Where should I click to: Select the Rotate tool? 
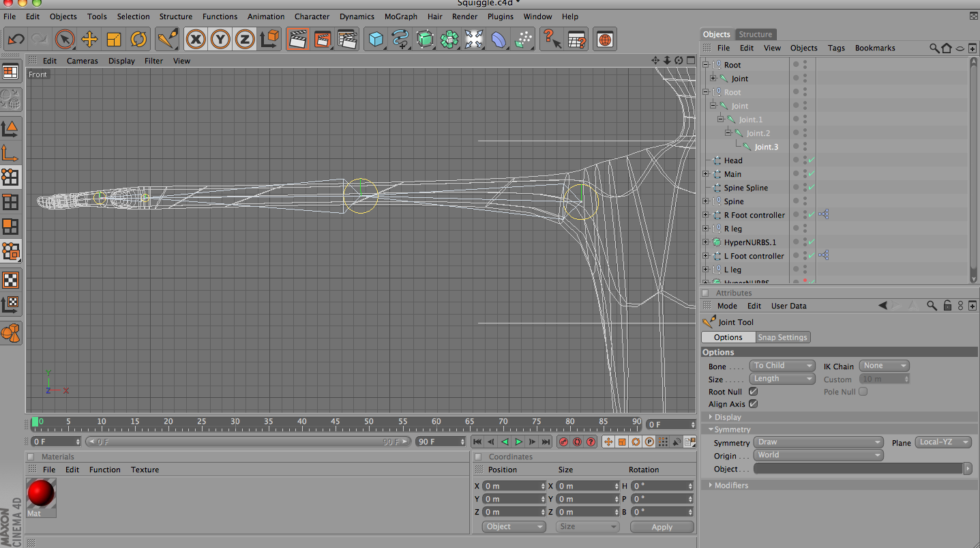[x=139, y=39]
